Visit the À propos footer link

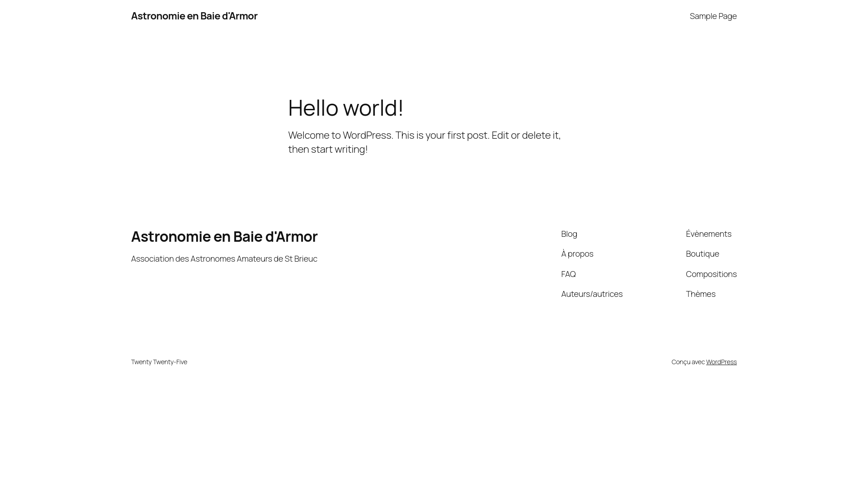click(x=577, y=253)
